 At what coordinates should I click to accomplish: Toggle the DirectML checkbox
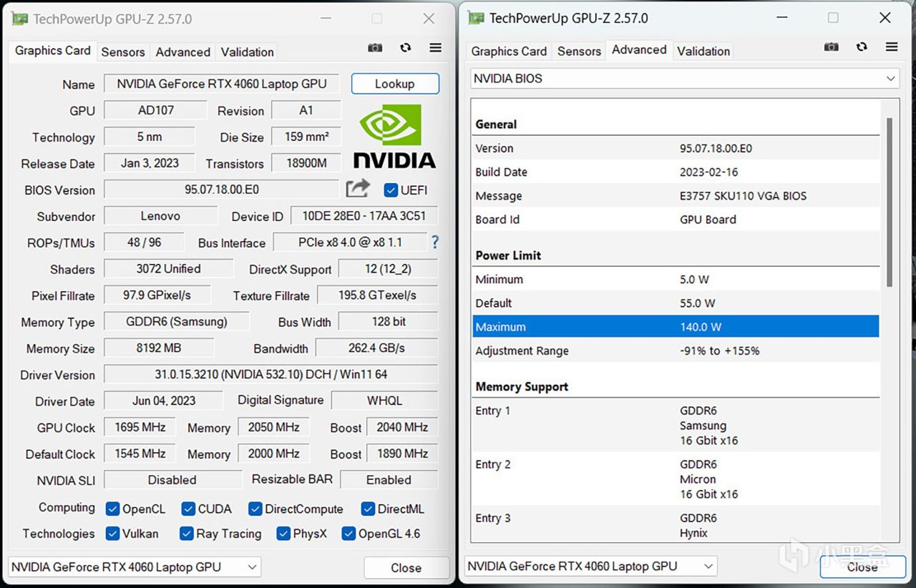pyautogui.click(x=368, y=509)
